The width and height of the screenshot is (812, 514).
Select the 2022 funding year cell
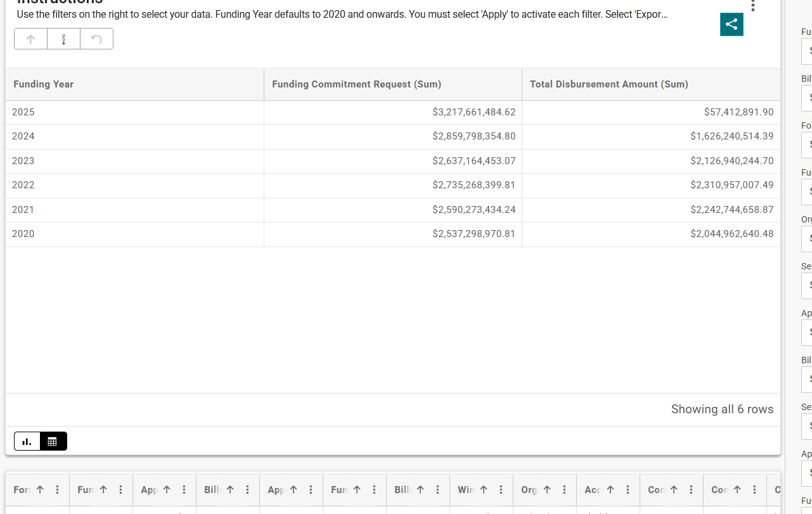click(23, 185)
